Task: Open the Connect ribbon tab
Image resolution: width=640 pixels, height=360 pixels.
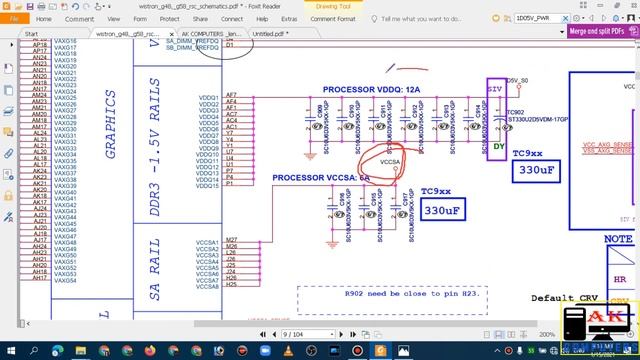Action: pos(232,19)
